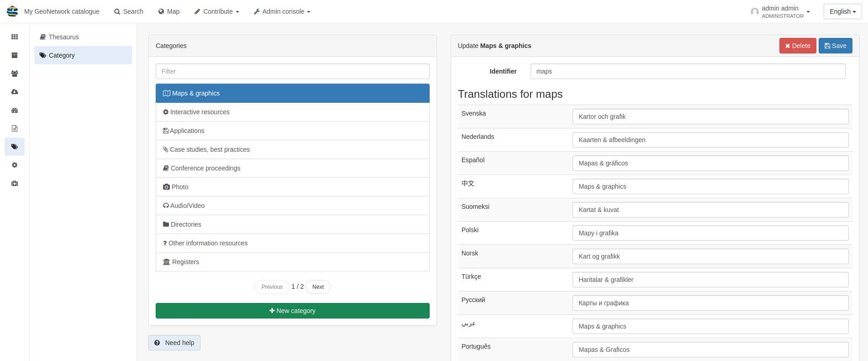Open the users and groups sidebar icon
Viewport: 868px width, 361px height.
(15, 74)
